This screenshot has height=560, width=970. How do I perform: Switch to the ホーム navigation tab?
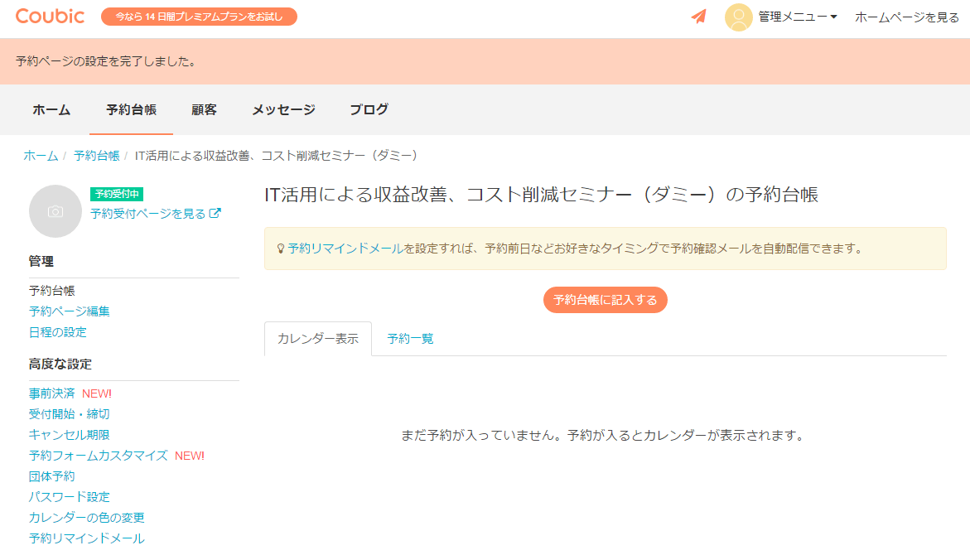[x=51, y=109]
